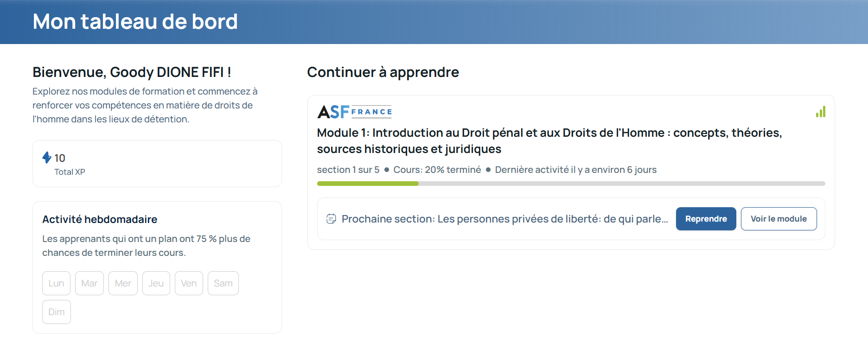Toggle the Mar day in weekly activity
Screen dimensions: 868x337
tap(89, 283)
